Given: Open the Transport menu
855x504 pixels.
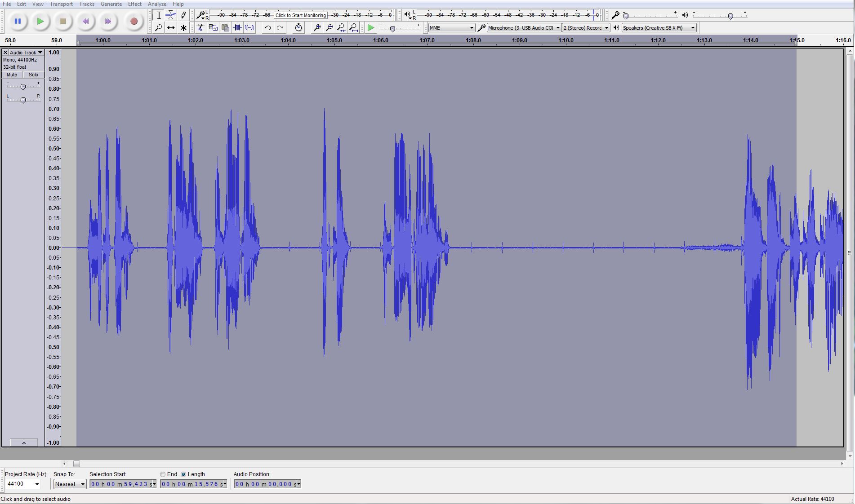Looking at the screenshot, I should coord(61,4).
